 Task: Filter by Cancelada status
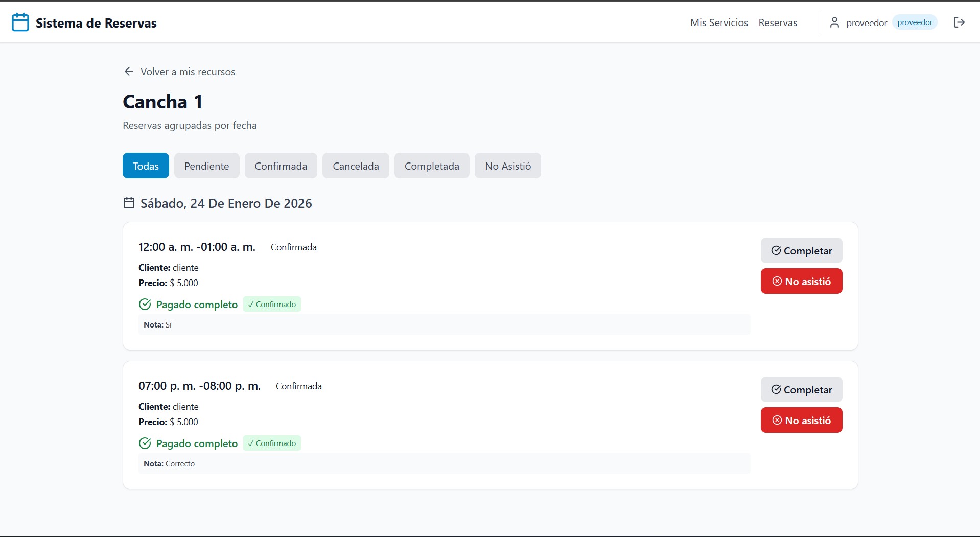pyautogui.click(x=356, y=166)
